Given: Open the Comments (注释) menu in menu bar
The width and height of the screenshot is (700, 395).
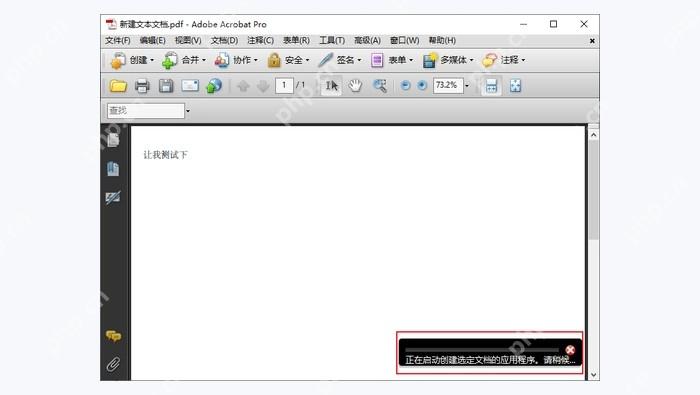Looking at the screenshot, I should [260, 41].
